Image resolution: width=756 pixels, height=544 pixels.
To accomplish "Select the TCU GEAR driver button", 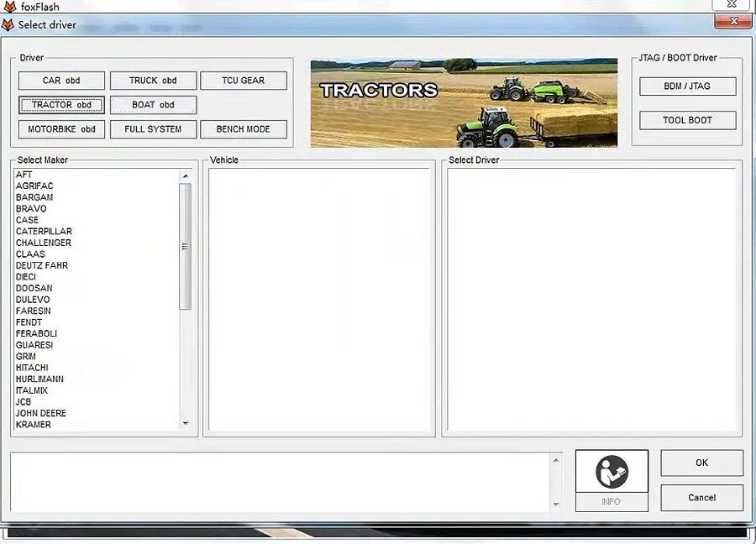I will click(x=244, y=81).
